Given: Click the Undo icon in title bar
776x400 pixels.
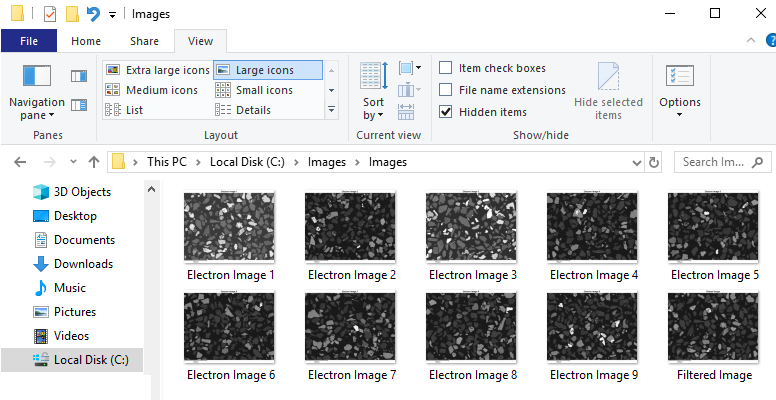Looking at the screenshot, I should pos(93,14).
